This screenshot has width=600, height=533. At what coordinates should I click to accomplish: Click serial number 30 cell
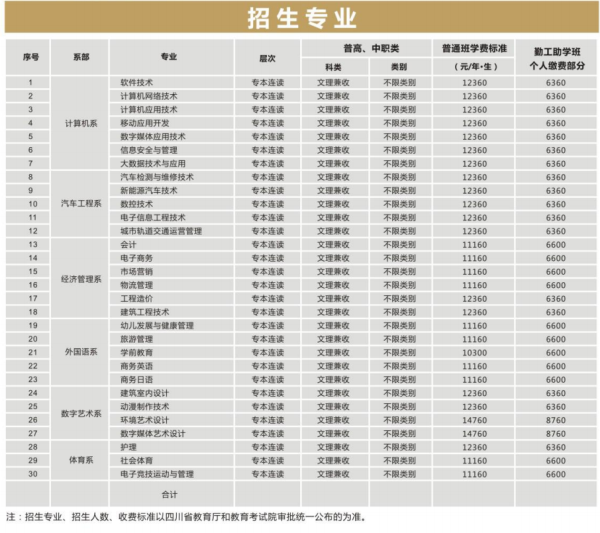pos(28,474)
